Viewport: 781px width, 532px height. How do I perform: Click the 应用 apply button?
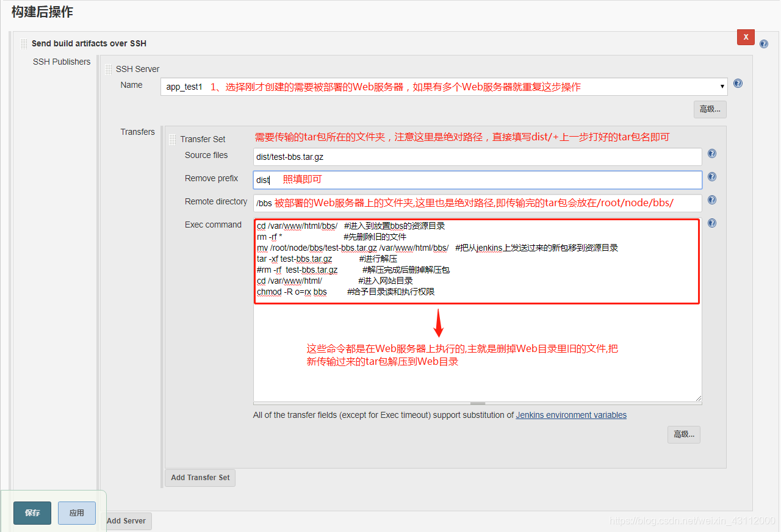pos(77,513)
